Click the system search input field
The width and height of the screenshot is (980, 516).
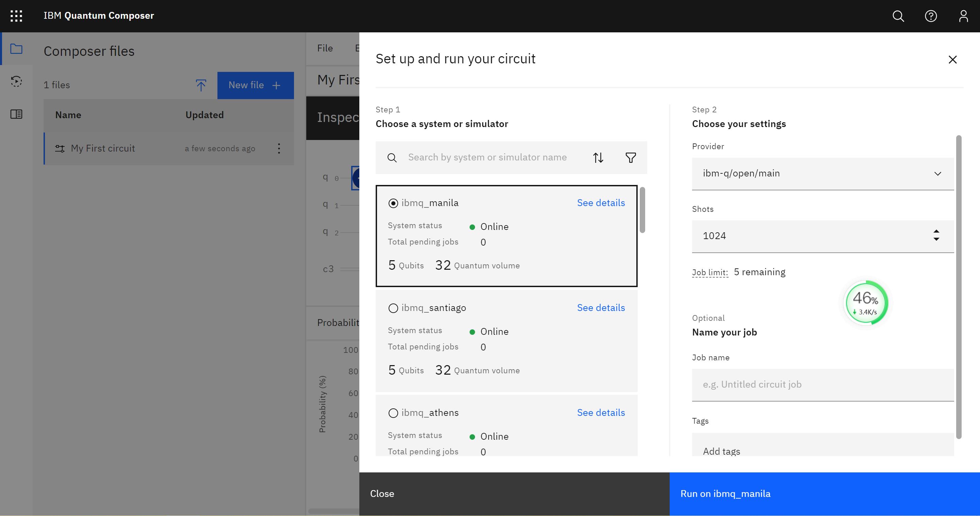click(487, 158)
